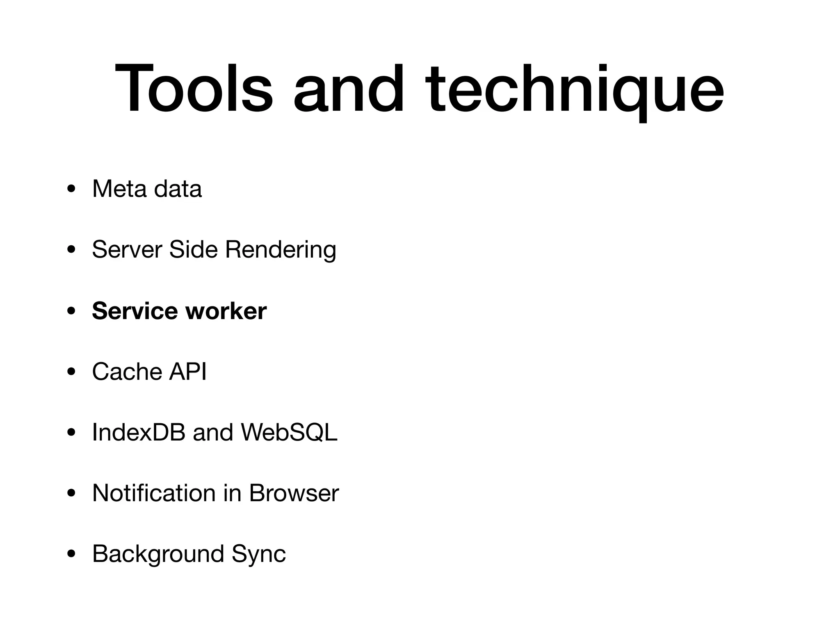Click the bullet dot before 'Meta data'

coord(71,189)
